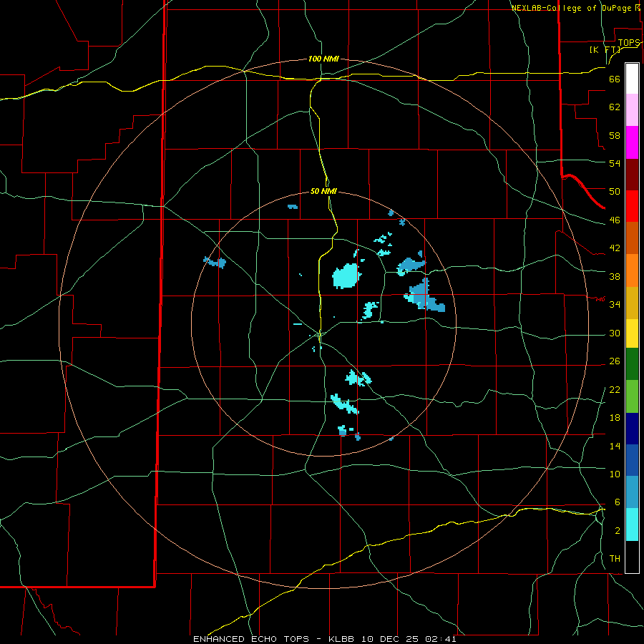The image size is (644, 644).
Task: Click the 02:41 timestamp in the caption
Action: click(441, 639)
